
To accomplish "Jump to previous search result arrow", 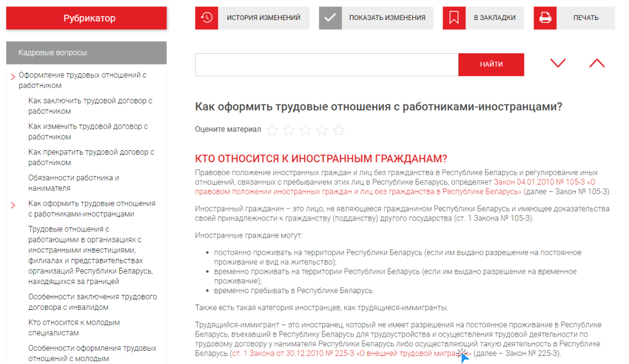I will pos(596,63).
